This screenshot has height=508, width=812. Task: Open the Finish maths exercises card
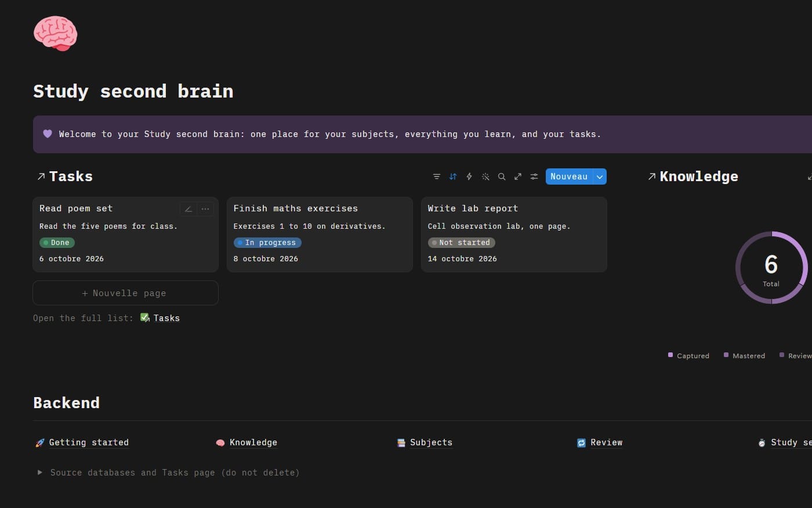click(x=320, y=235)
